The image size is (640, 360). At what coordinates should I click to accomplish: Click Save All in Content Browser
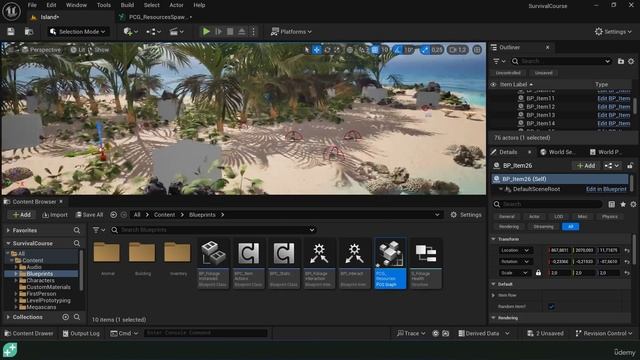point(89,215)
